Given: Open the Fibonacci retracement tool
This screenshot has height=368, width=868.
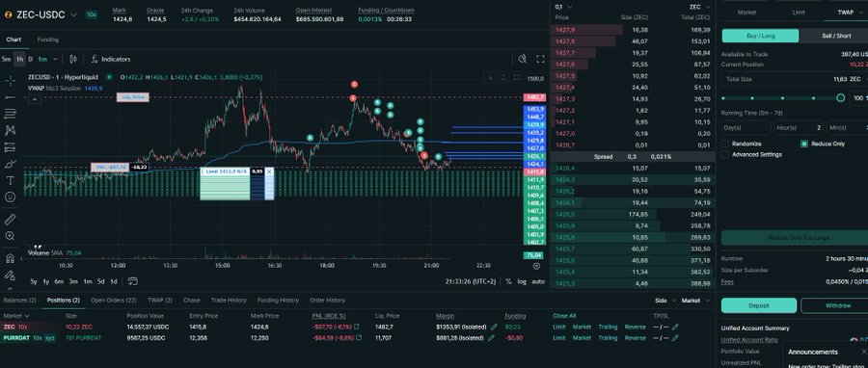Looking at the screenshot, I should click(x=10, y=114).
